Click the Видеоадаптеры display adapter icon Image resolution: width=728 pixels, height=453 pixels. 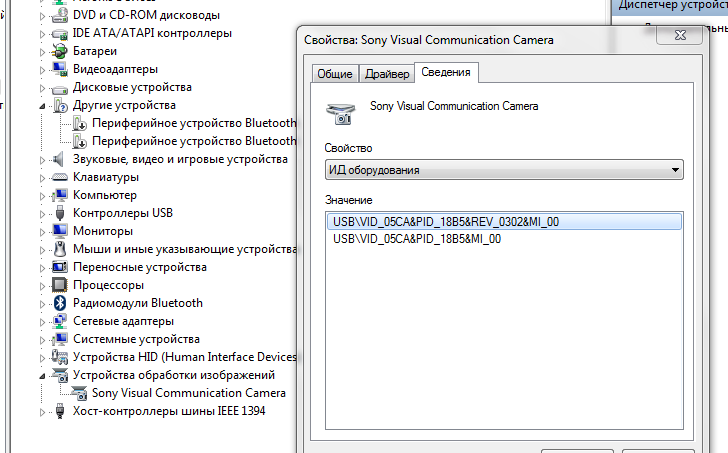click(60, 69)
